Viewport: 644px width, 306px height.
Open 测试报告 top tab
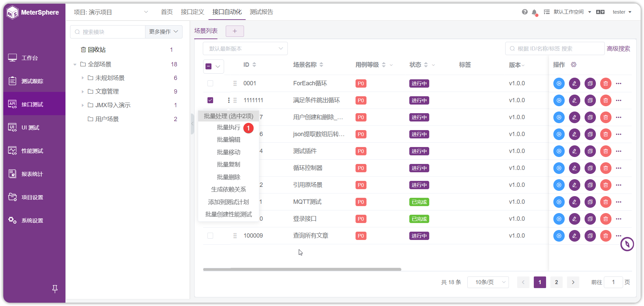pos(261,12)
